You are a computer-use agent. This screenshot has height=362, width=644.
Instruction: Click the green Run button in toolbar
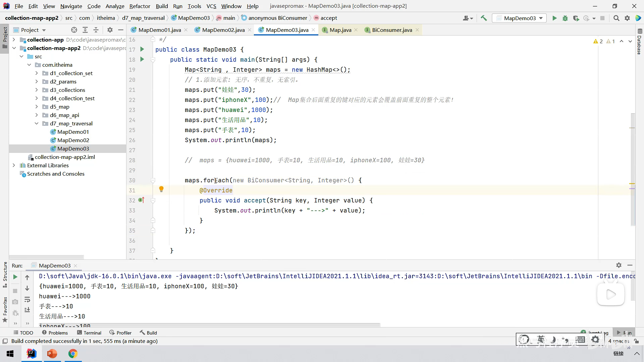[554, 18]
